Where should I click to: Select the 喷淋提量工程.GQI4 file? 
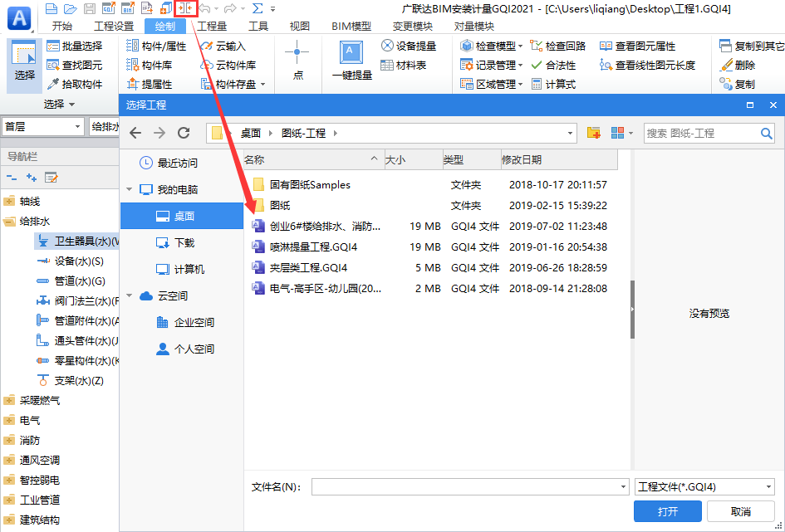[312, 246]
